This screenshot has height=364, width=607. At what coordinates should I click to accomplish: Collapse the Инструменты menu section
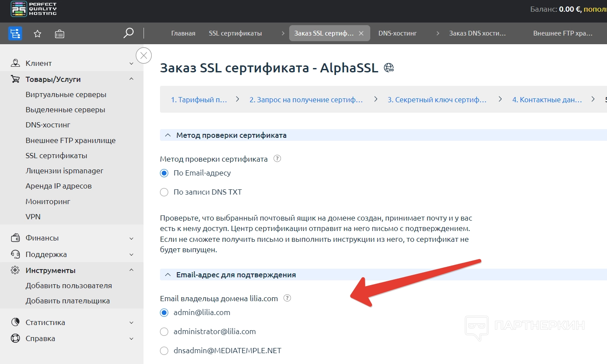tap(131, 270)
